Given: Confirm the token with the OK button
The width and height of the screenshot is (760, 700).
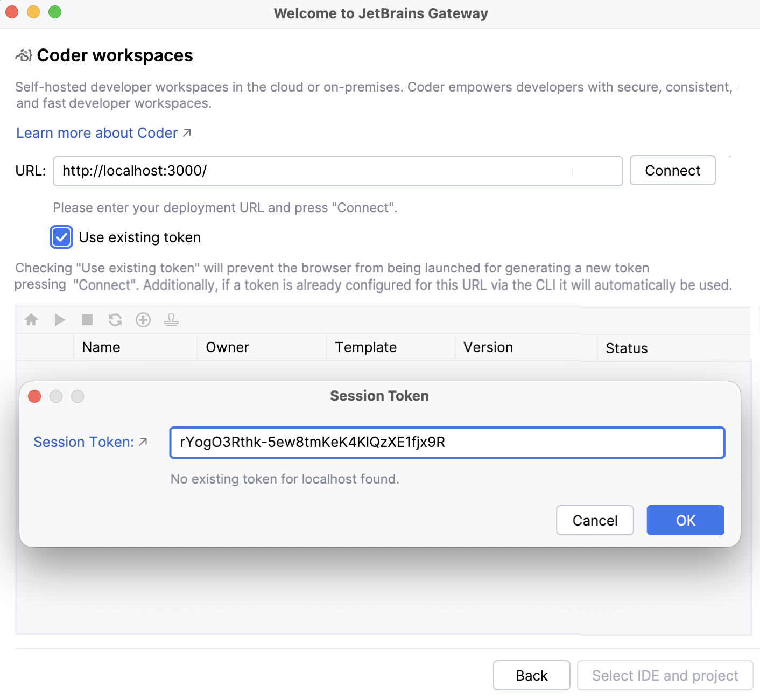Looking at the screenshot, I should click(x=686, y=520).
